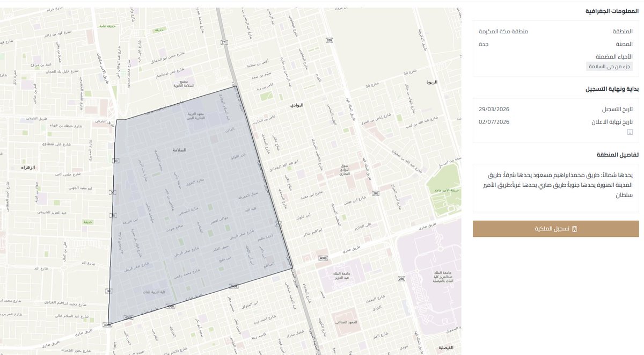Screen dimensions: 644x355
Task: Click the تاريخ التسجيل label
Action: click(x=617, y=110)
